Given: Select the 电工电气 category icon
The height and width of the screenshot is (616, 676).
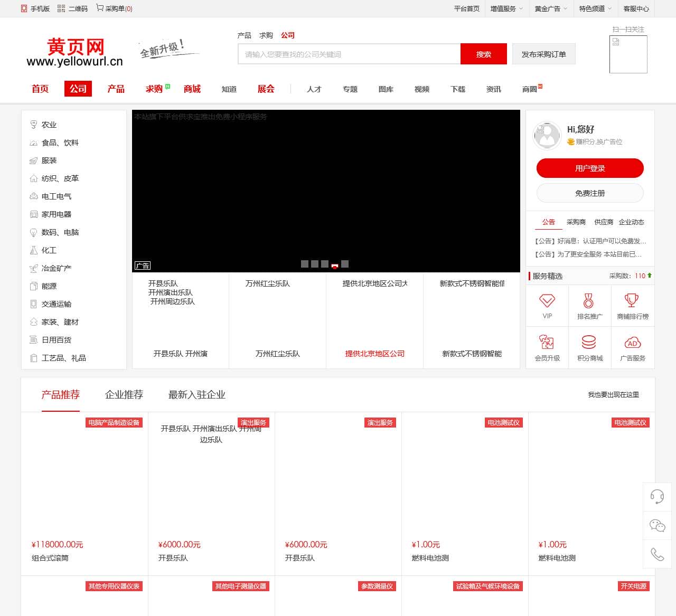Looking at the screenshot, I should pyautogui.click(x=34, y=196).
